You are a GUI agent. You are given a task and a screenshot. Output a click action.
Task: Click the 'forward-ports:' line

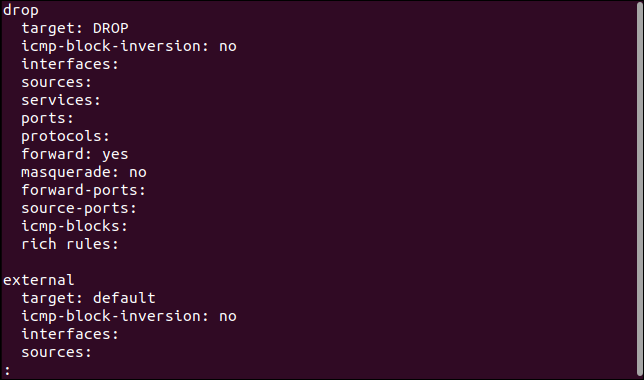(x=83, y=190)
